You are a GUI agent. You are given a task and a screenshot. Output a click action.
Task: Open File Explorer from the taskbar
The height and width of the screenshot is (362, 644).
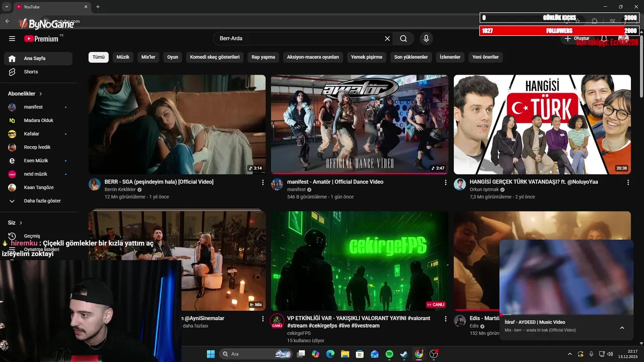coord(345,354)
